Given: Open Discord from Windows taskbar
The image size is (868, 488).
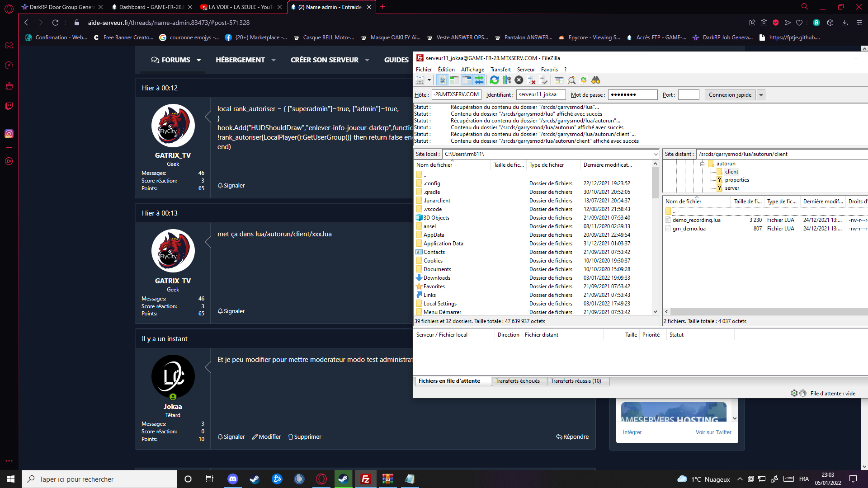Looking at the screenshot, I should [x=233, y=479].
